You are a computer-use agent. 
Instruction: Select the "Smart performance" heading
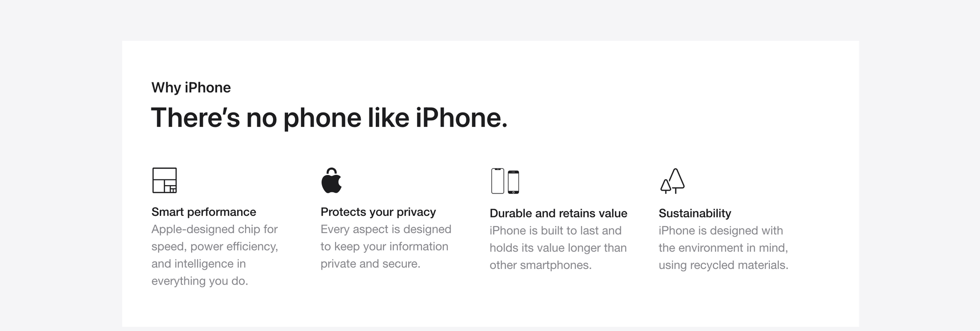click(x=203, y=212)
